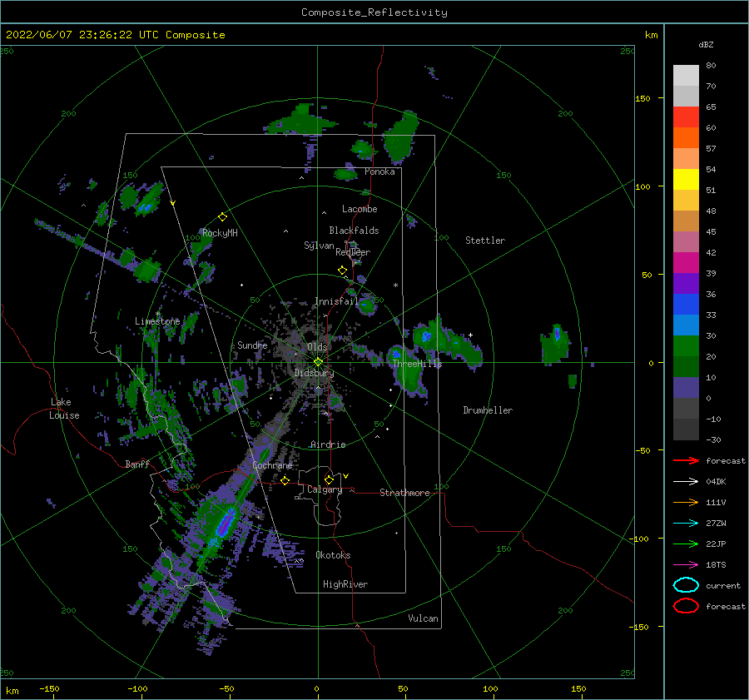
Task: Click the yellow diamond marker inside Calgary
Action: (x=329, y=479)
